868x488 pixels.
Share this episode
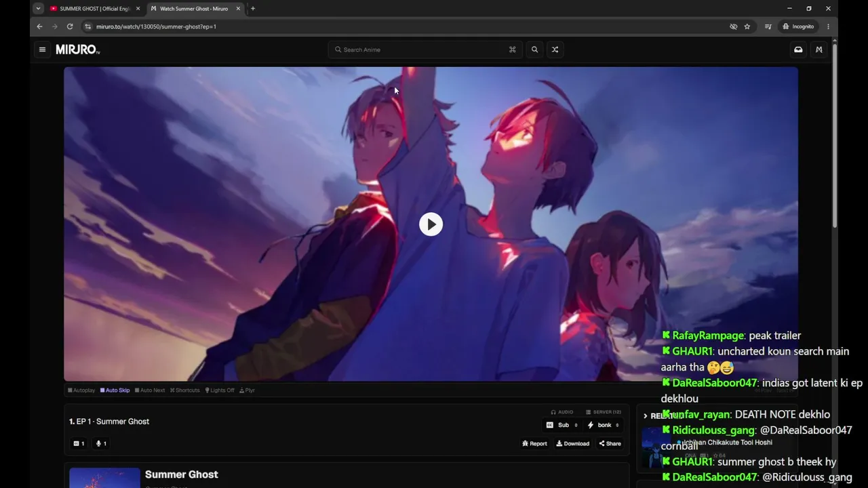tap(610, 444)
